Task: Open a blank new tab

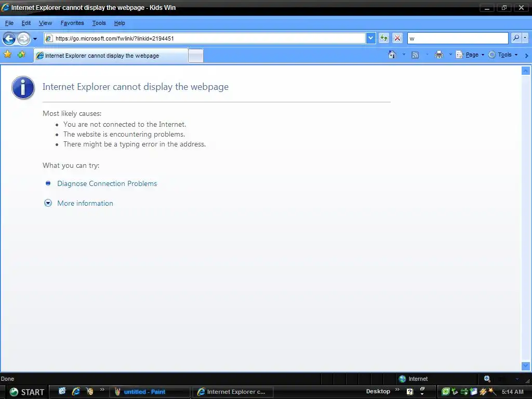Action: pyautogui.click(x=196, y=56)
